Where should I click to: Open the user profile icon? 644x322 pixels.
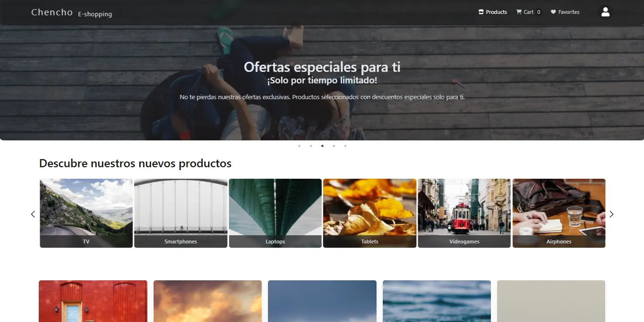pos(605,12)
